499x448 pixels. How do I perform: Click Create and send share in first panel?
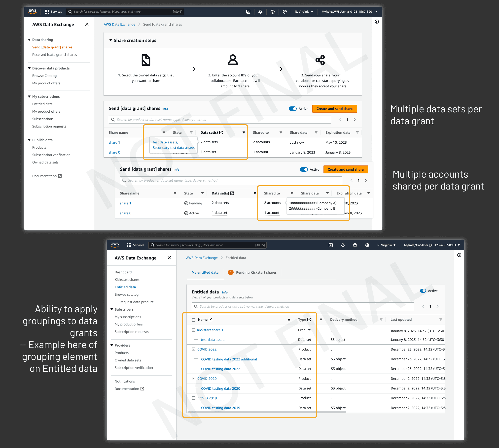(334, 109)
